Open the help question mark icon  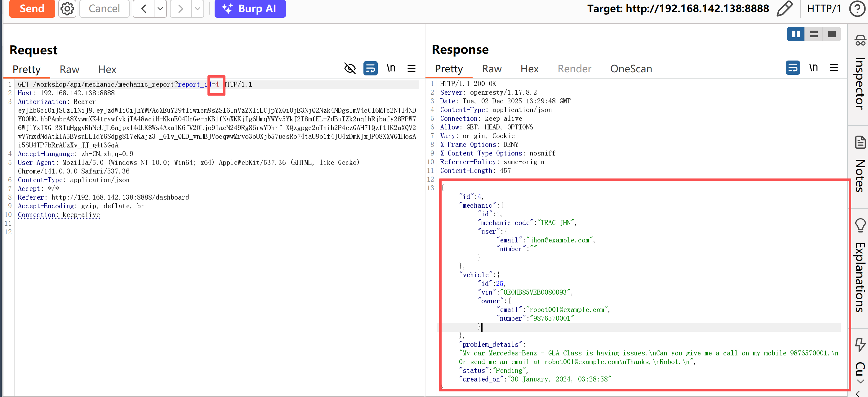(x=857, y=9)
